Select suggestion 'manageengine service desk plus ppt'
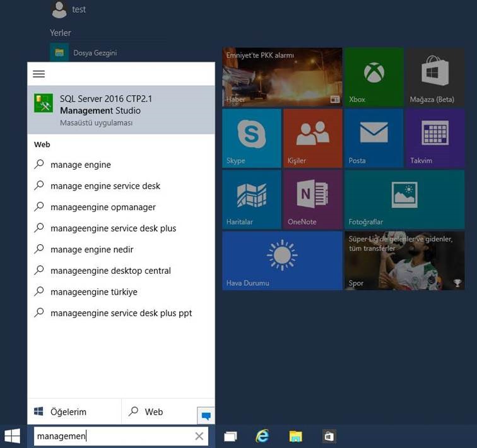477x448 pixels. (121, 313)
